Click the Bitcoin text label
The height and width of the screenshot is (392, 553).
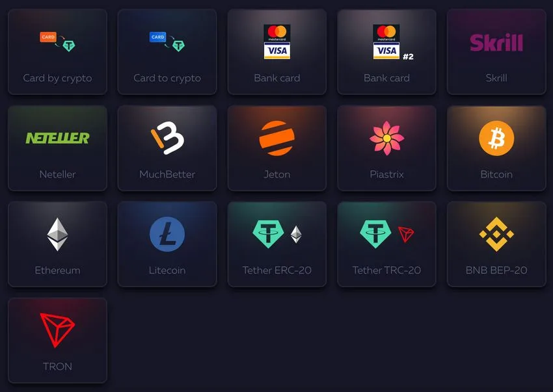pyautogui.click(x=496, y=174)
